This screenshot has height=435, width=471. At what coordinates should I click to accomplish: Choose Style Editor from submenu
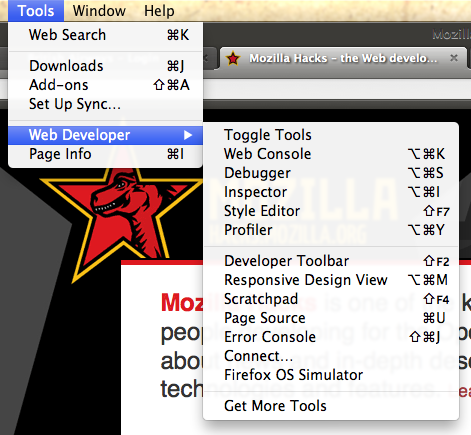(331, 211)
